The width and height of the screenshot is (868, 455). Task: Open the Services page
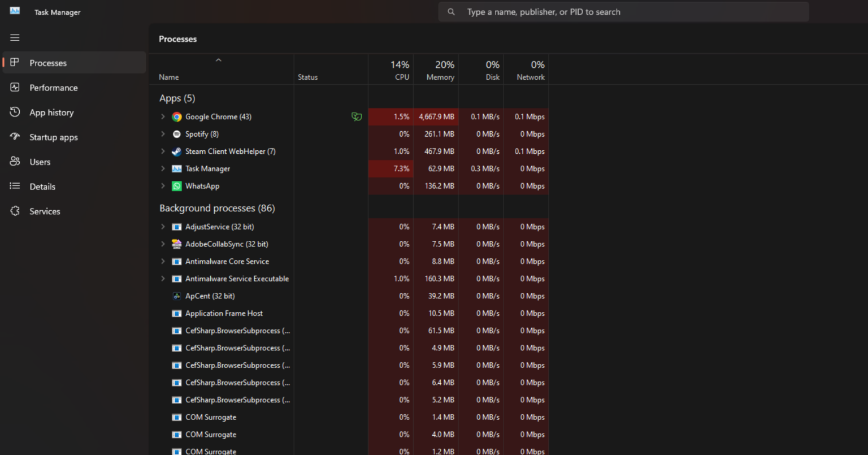tap(74, 211)
